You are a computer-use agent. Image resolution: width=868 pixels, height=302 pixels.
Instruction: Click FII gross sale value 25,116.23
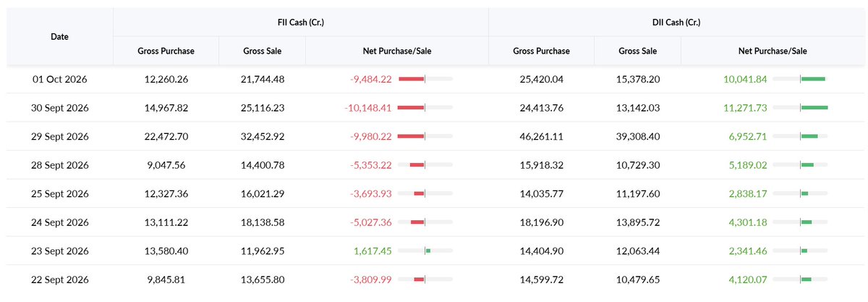click(x=263, y=108)
